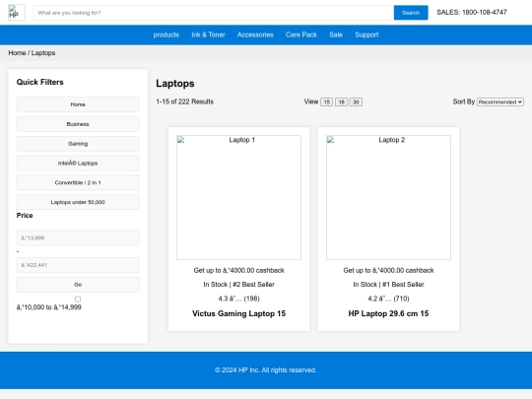Click 'In Stock | #1 Best Seller' text
The image size is (532, 399).
[x=388, y=285]
